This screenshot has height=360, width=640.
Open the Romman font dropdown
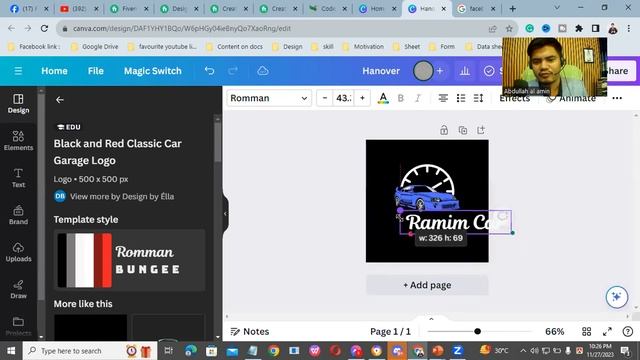(x=269, y=98)
